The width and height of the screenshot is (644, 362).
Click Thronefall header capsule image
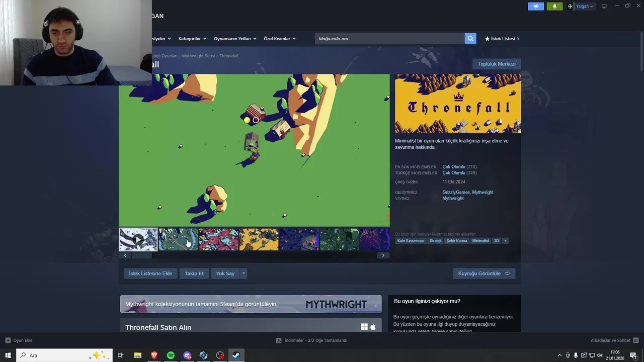coord(458,103)
